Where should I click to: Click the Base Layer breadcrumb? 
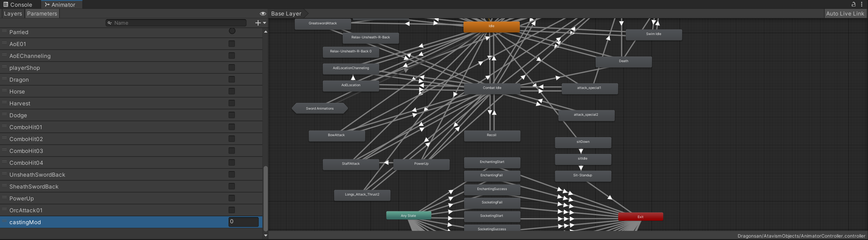286,14
